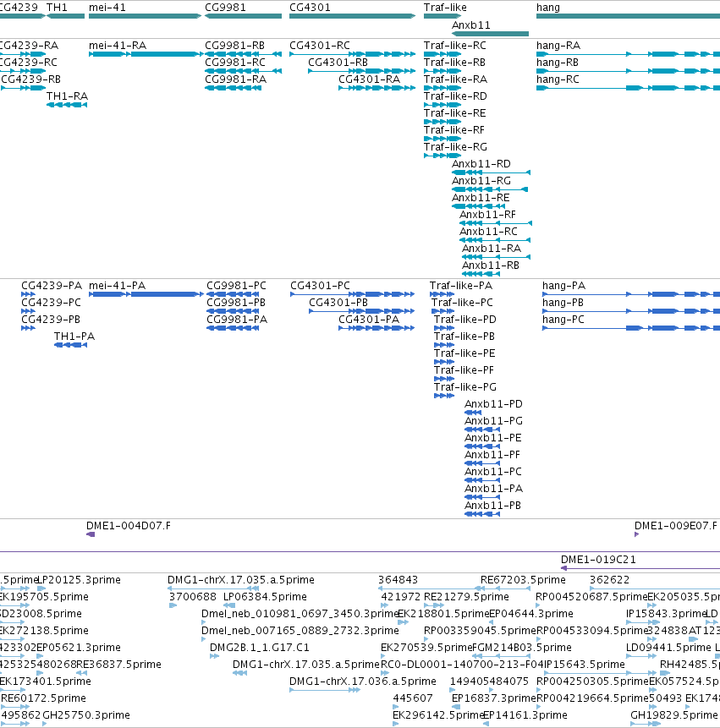Select protein CG4301-PB
The height and width of the screenshot is (728, 720).
[x=338, y=302]
